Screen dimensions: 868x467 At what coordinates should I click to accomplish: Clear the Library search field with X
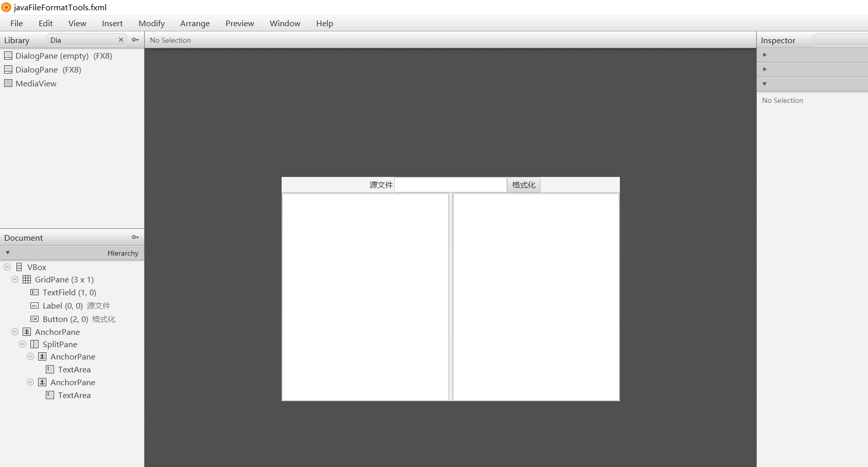click(x=121, y=40)
